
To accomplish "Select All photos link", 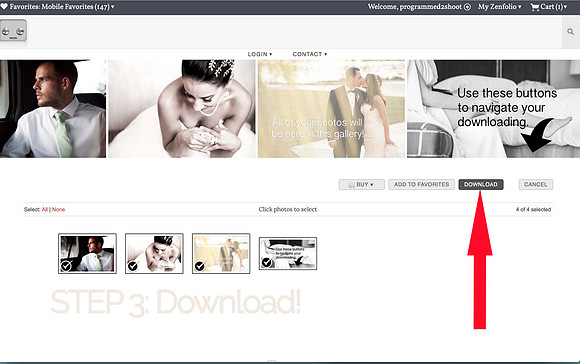I will click(x=44, y=209).
